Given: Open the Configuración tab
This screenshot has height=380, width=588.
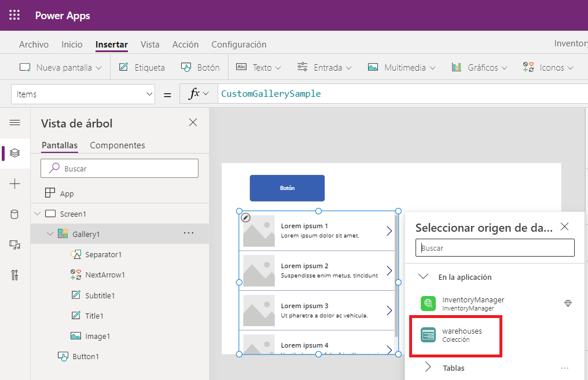Looking at the screenshot, I should pyautogui.click(x=239, y=44).
